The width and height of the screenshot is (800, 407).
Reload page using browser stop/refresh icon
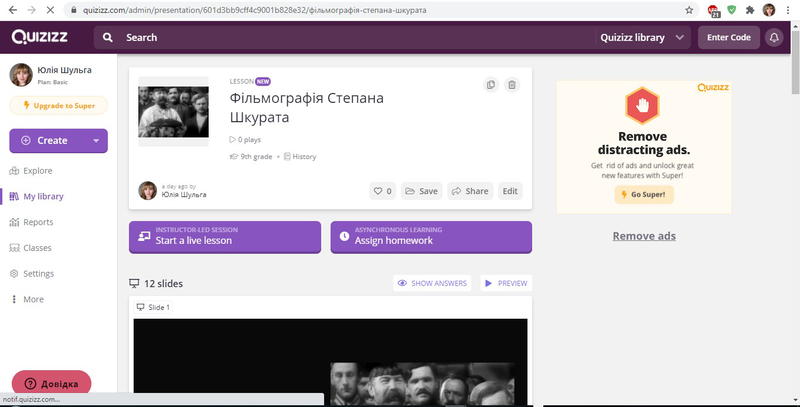49,9
